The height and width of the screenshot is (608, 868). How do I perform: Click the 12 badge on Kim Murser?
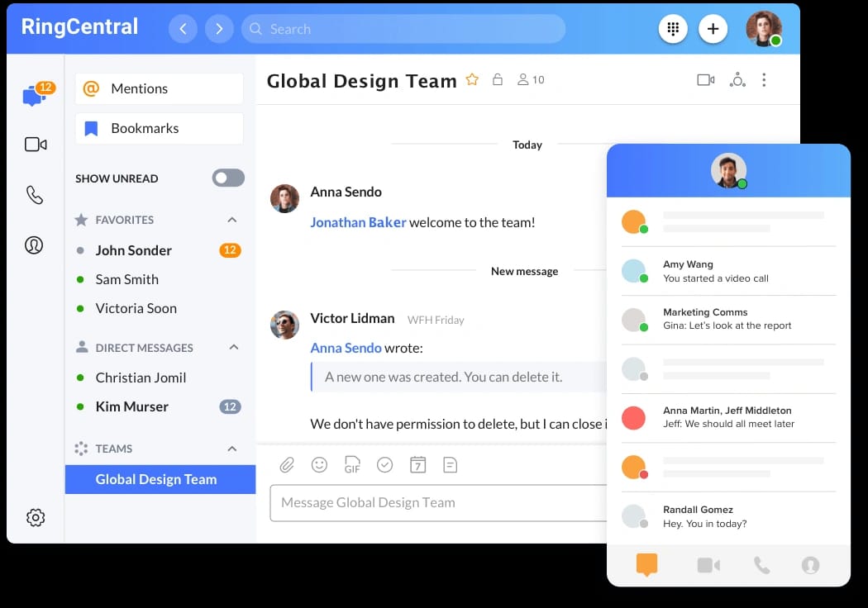click(231, 406)
